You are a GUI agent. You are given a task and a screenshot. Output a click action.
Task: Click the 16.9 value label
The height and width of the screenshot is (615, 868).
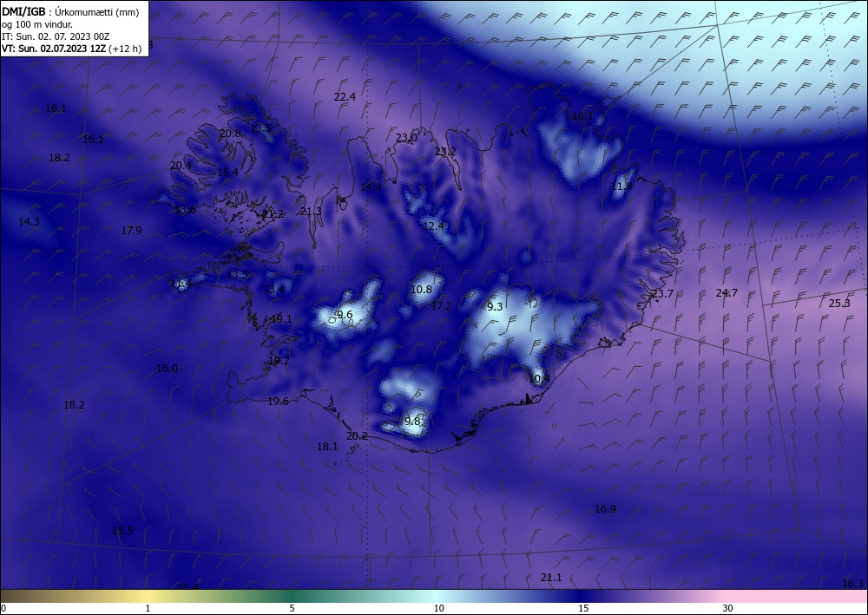(x=605, y=509)
